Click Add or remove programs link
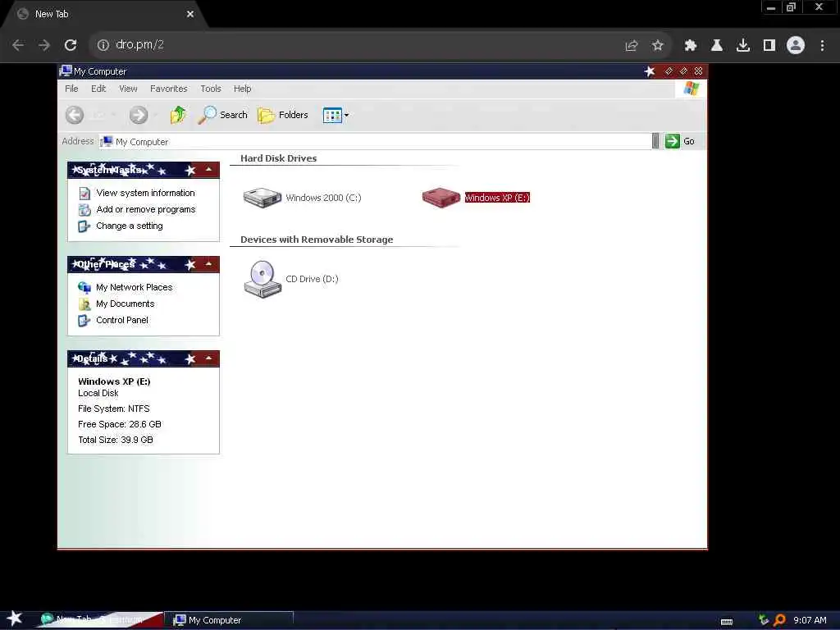This screenshot has width=840, height=630. coord(146,209)
